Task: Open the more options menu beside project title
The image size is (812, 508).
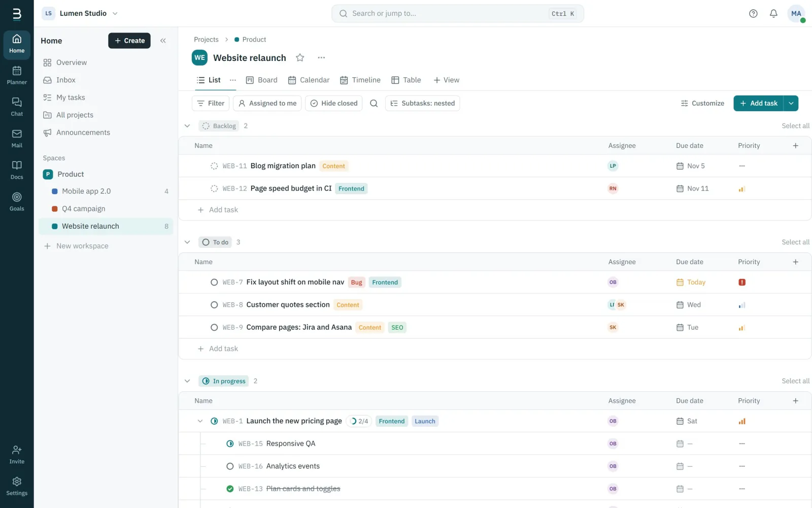Action: (x=321, y=58)
